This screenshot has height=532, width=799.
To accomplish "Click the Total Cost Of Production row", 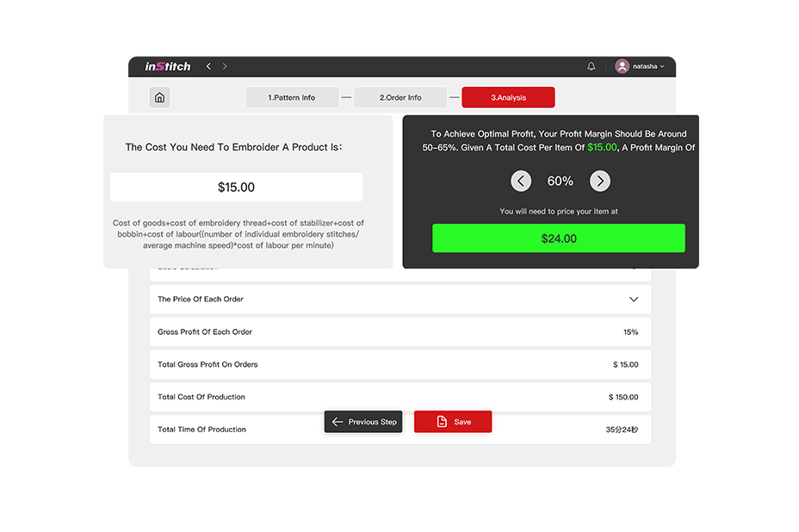I will [x=399, y=397].
